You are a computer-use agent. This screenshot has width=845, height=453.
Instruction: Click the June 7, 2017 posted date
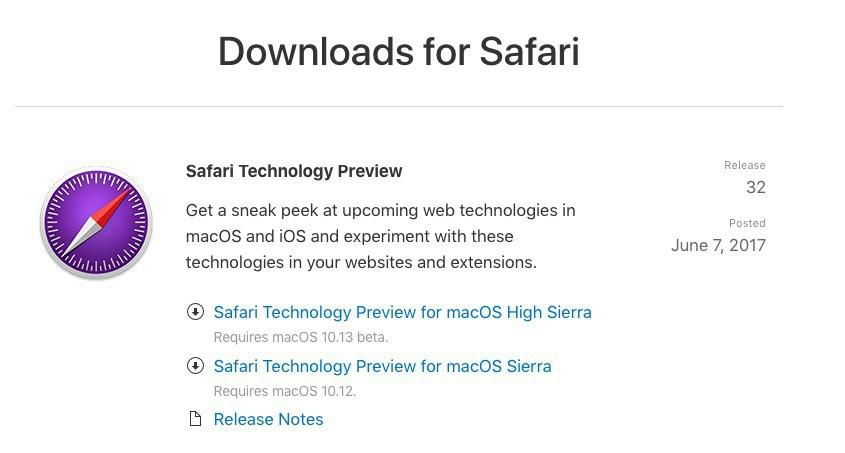pos(718,245)
